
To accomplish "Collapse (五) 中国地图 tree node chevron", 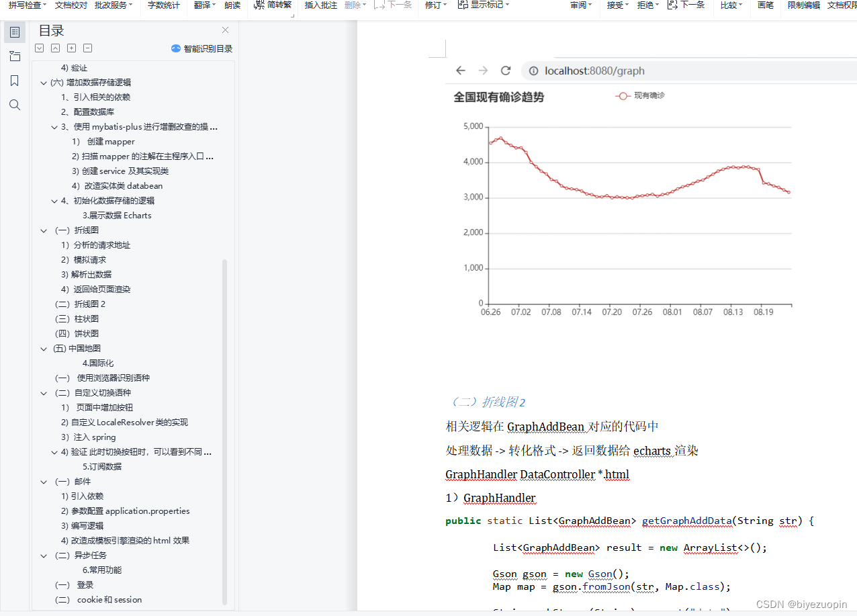I will [44, 349].
